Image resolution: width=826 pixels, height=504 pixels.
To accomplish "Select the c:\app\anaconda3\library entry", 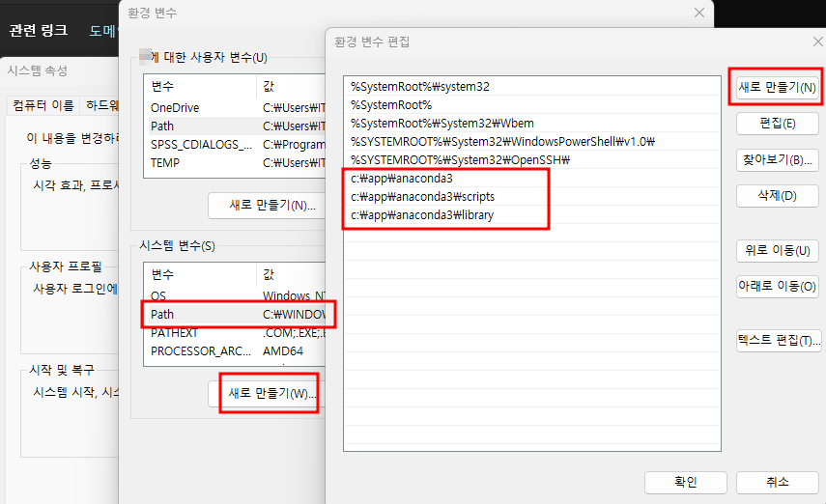I will [x=532, y=215].
